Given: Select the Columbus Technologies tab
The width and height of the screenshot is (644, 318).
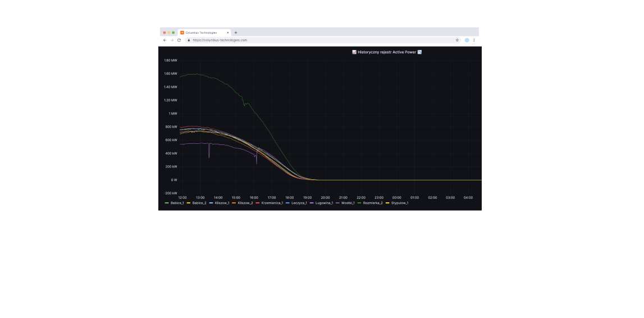Looking at the screenshot, I should 202,33.
